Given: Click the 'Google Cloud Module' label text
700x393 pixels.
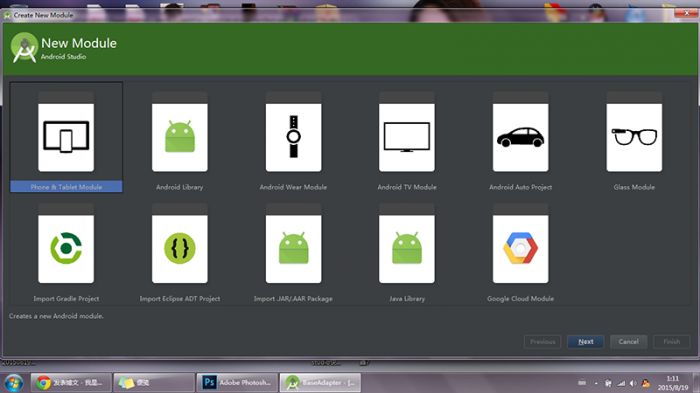Looking at the screenshot, I should coord(521,299).
